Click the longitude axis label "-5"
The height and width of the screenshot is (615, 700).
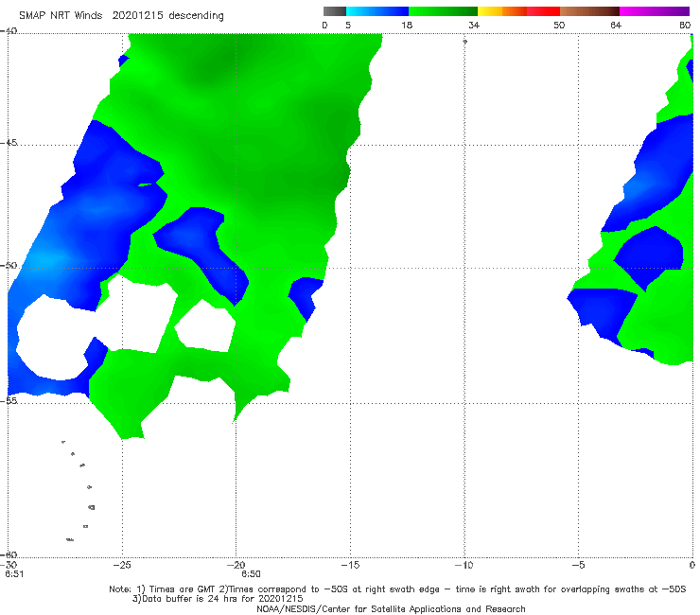pyautogui.click(x=578, y=565)
